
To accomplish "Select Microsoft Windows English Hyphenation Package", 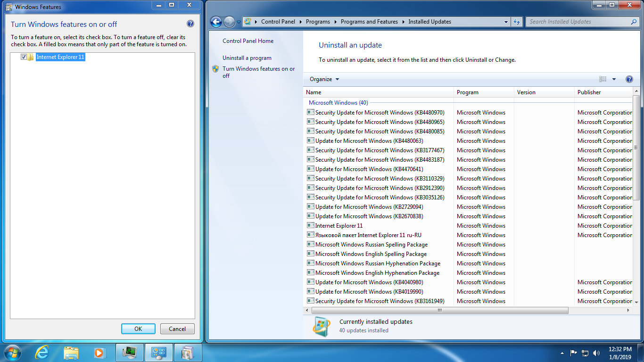I will coord(377,273).
